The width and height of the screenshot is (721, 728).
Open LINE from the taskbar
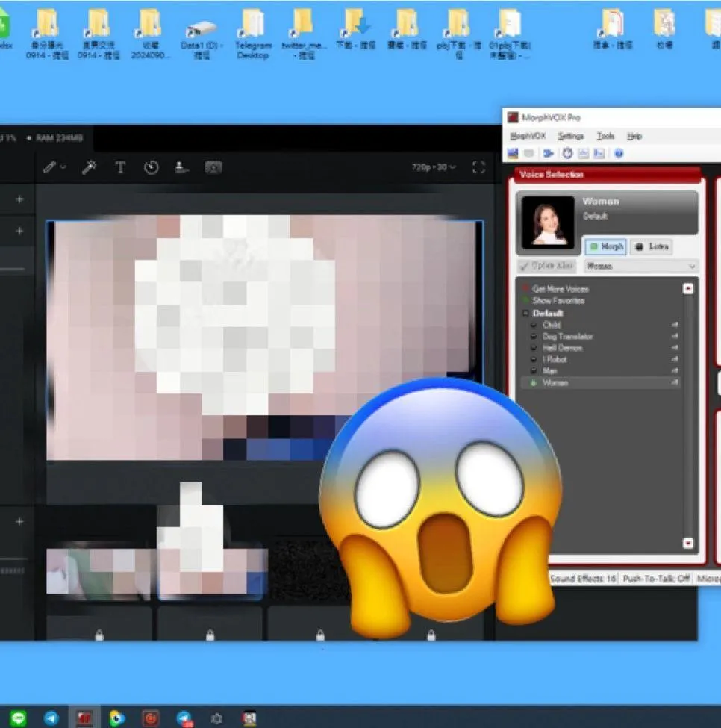tap(19, 718)
